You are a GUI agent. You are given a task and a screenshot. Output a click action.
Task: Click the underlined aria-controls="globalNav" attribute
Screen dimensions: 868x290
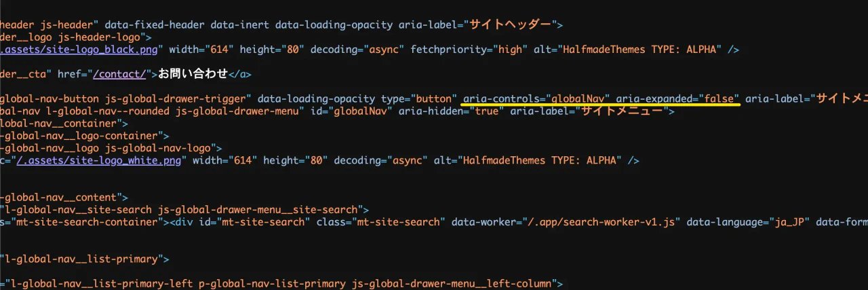pyautogui.click(x=536, y=98)
